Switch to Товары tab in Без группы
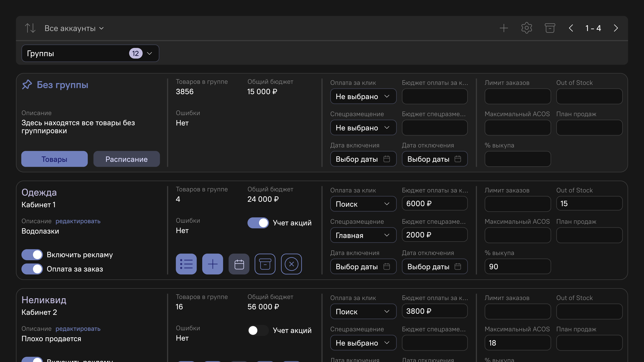This screenshot has height=362, width=644. [x=54, y=159]
